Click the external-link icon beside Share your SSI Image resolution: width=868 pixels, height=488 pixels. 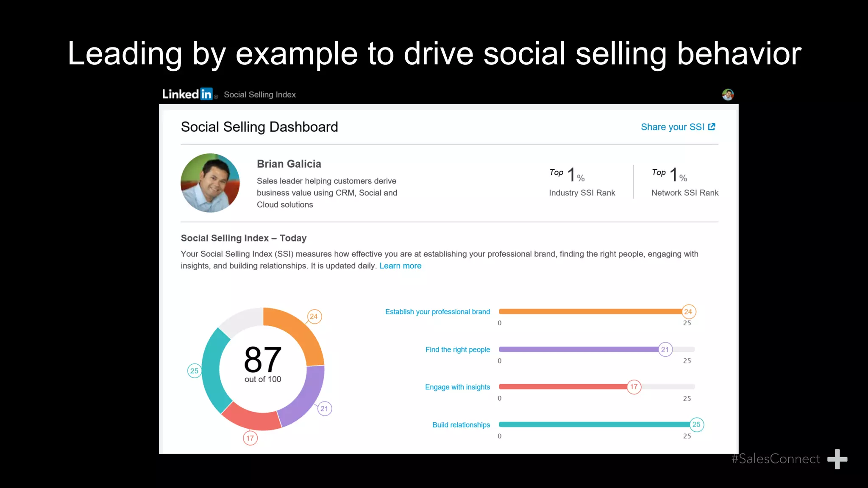(712, 127)
